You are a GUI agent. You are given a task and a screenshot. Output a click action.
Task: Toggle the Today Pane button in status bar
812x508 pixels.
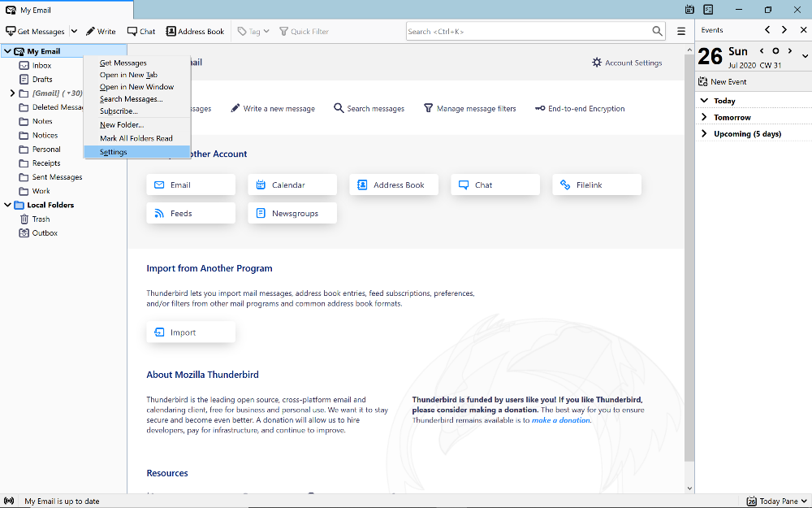tap(775, 501)
